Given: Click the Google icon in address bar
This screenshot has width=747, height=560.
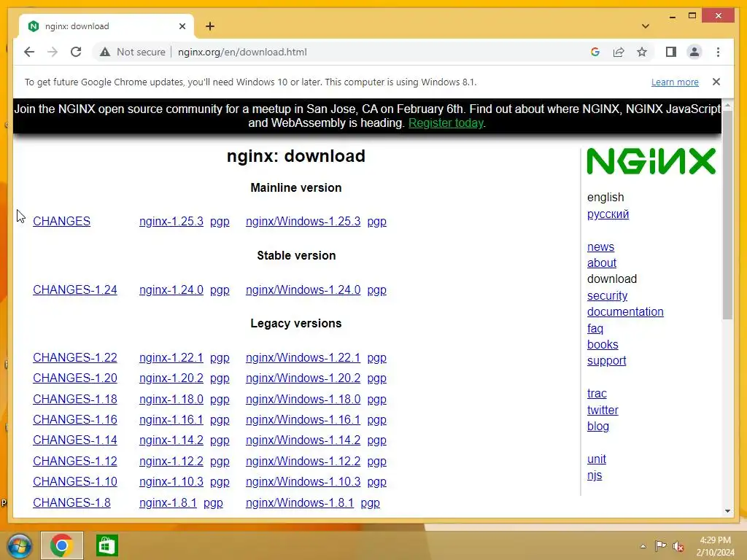Looking at the screenshot, I should coord(595,52).
